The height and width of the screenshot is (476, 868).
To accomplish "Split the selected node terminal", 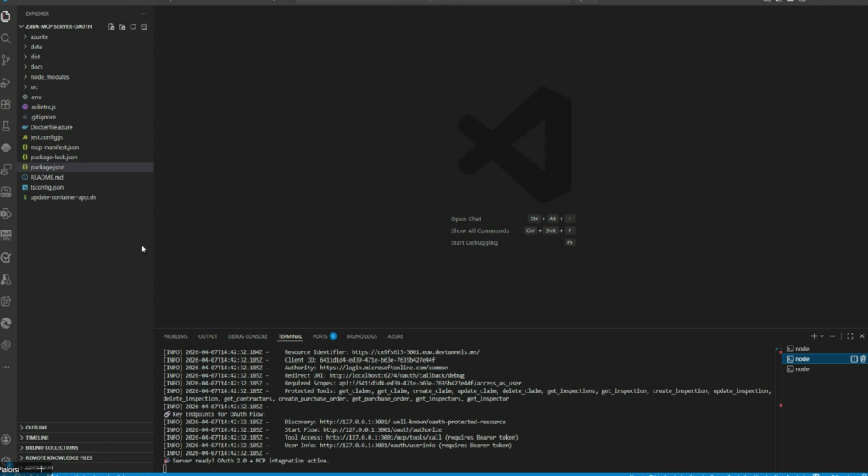I will pos(854,359).
